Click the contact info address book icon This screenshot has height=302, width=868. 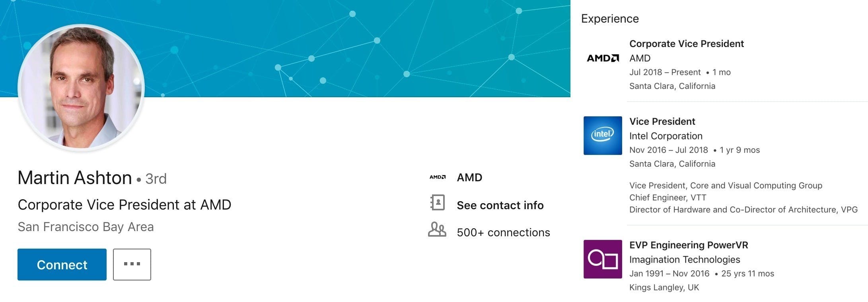point(437,202)
